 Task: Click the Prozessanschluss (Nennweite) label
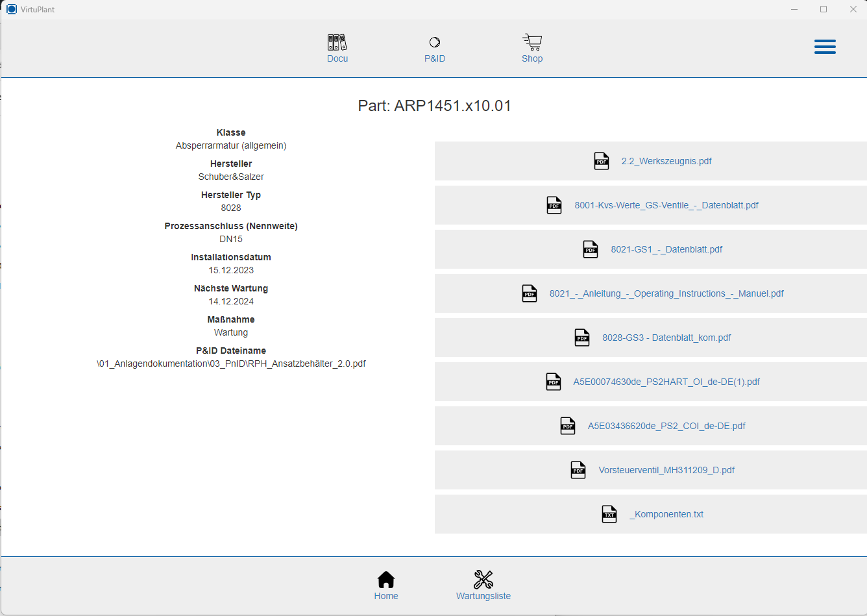(x=231, y=226)
